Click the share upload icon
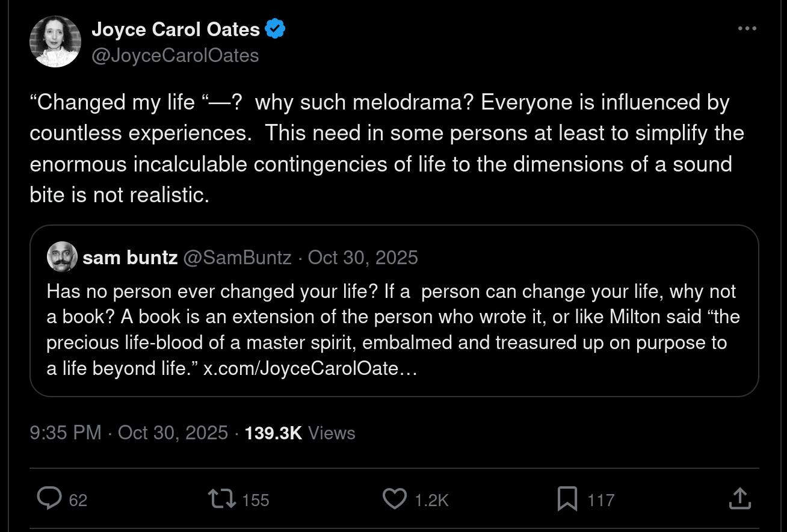 (739, 498)
